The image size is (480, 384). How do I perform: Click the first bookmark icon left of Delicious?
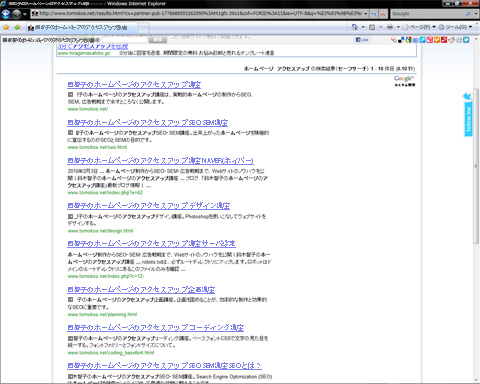point(394,40)
